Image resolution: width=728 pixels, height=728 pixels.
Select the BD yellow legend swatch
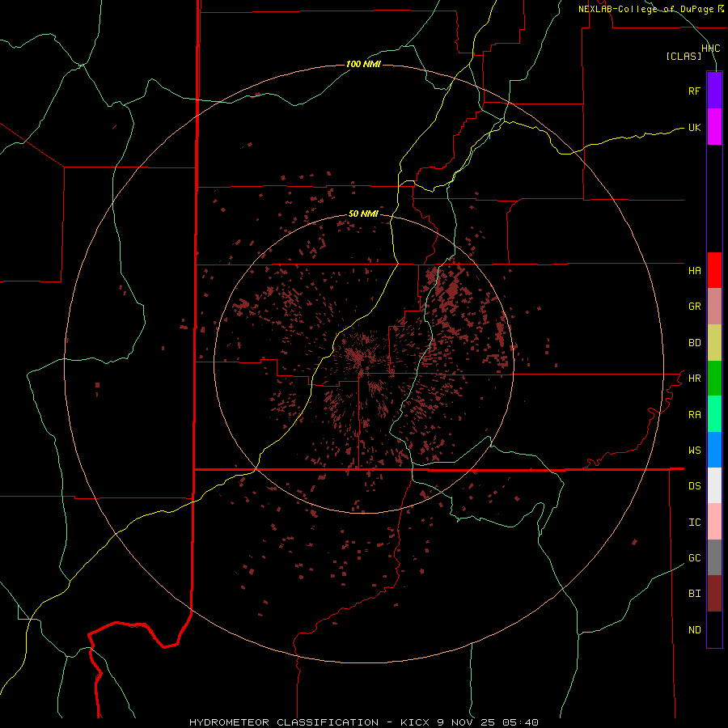[x=714, y=343]
